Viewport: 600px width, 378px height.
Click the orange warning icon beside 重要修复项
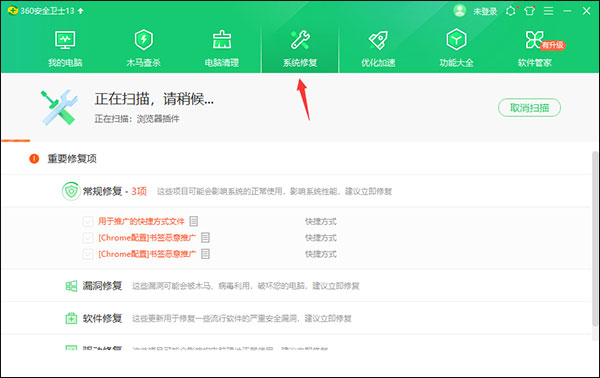pyautogui.click(x=34, y=158)
